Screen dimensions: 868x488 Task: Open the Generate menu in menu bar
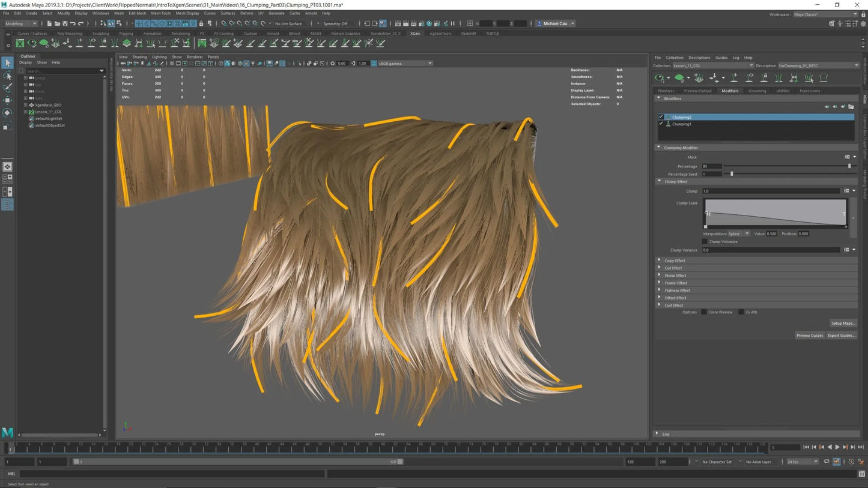(x=276, y=13)
